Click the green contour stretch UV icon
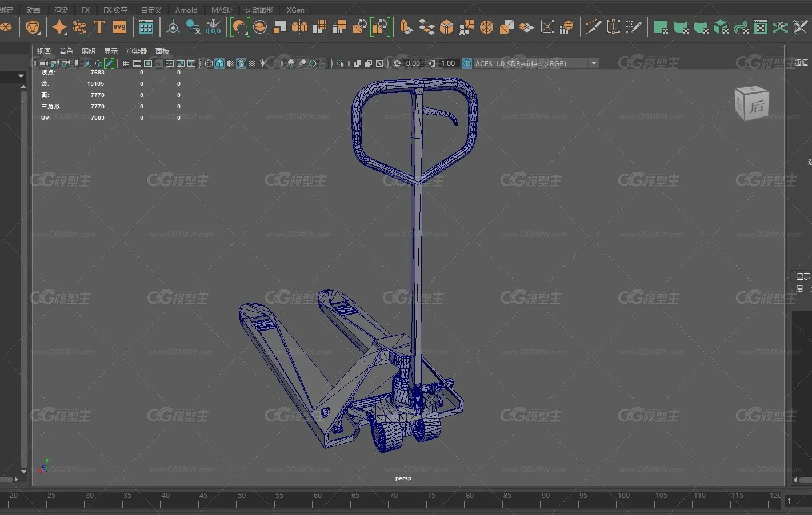This screenshot has height=515, width=812. click(741, 27)
